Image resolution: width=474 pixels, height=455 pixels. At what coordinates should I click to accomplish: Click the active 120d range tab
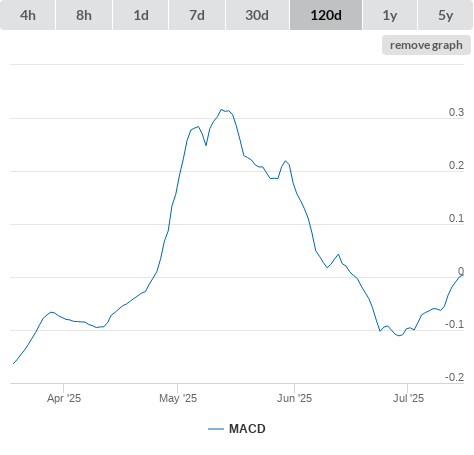(326, 15)
